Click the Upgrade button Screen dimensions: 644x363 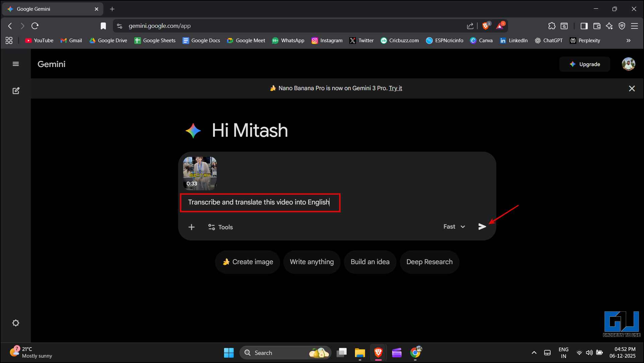click(585, 64)
